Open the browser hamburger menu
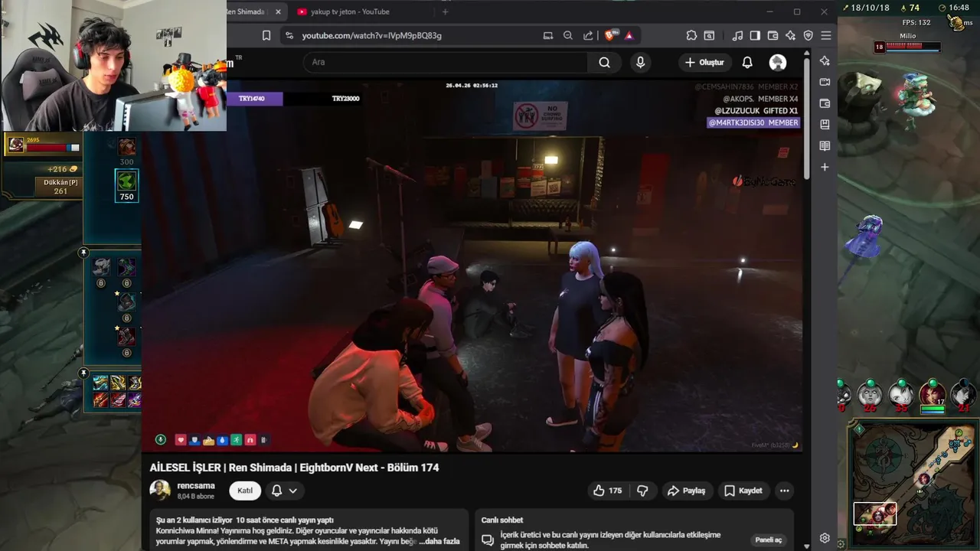 (x=826, y=35)
